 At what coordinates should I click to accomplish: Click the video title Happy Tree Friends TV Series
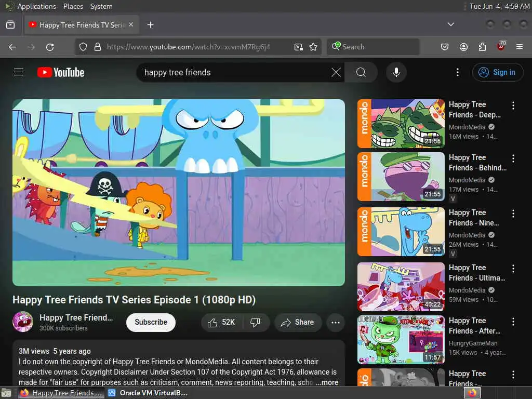coord(134,300)
